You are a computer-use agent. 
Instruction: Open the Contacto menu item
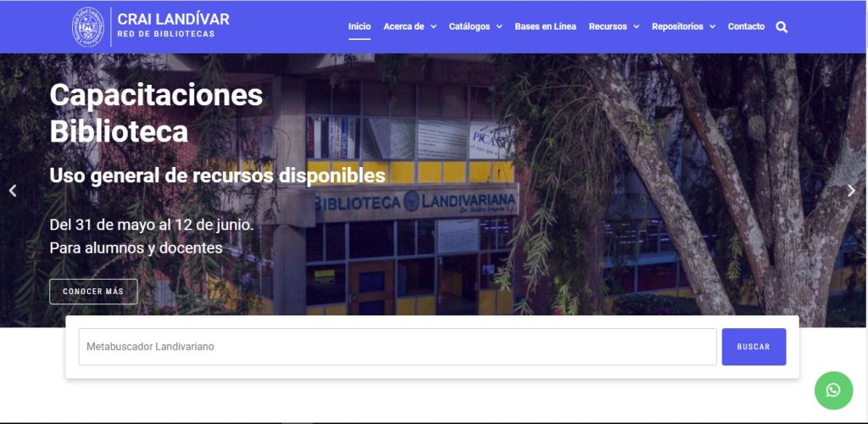[x=746, y=26]
